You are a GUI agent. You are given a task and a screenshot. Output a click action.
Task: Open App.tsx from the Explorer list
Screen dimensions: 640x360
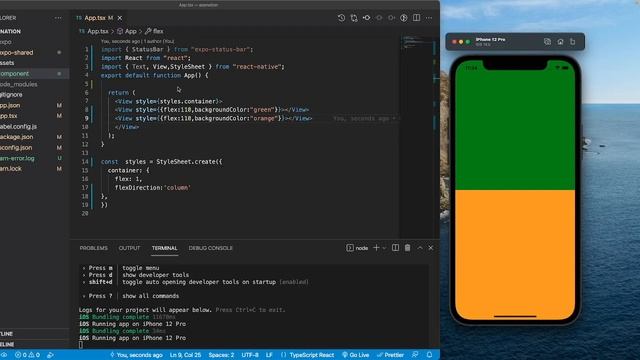click(33, 116)
